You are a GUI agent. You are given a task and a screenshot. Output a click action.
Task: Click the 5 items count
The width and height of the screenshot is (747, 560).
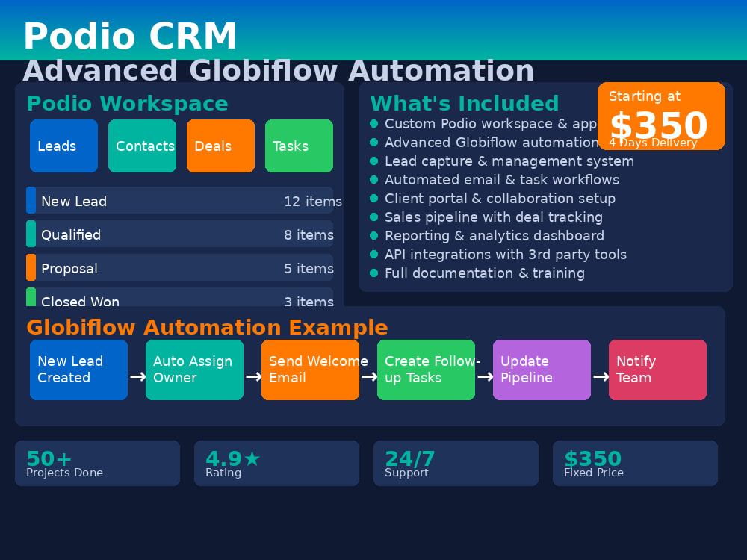tap(309, 269)
